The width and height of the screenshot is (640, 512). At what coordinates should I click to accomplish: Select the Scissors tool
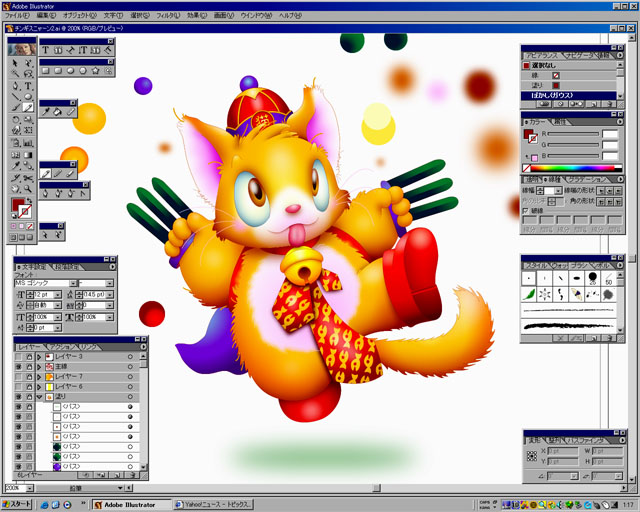[28, 178]
